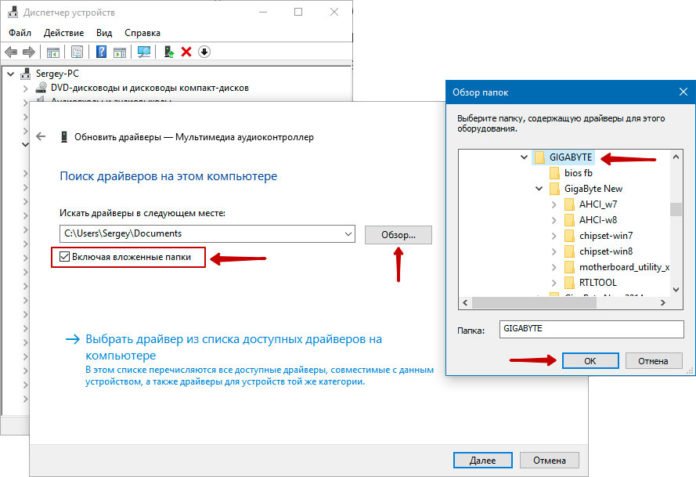Click the GIGABYTE folder icon

(x=539, y=158)
